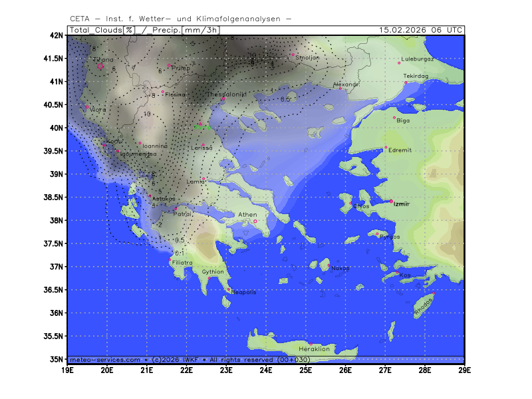Click the 38N latitude axis label
532x399 pixels.
(58, 221)
